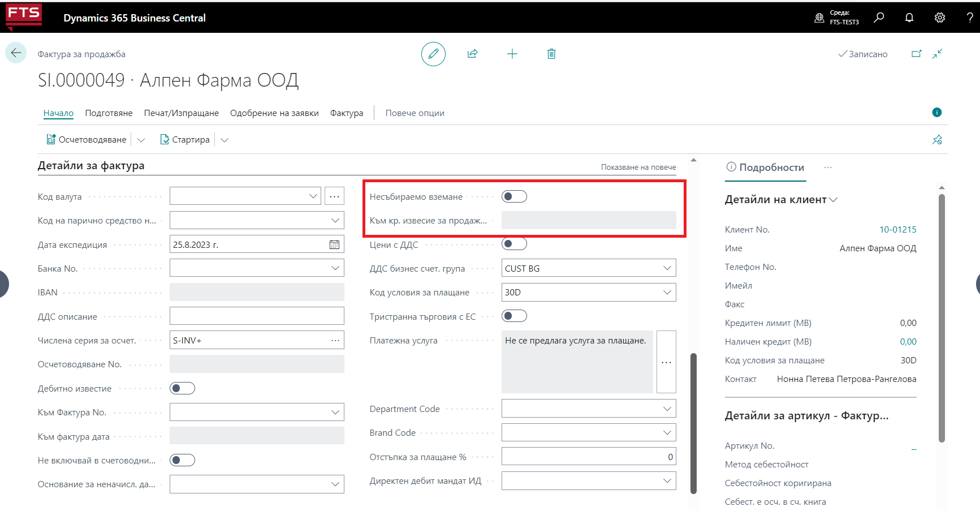Viewport: 980px width, 511px height.
Task: Click the trash delete icon
Action: pos(551,54)
